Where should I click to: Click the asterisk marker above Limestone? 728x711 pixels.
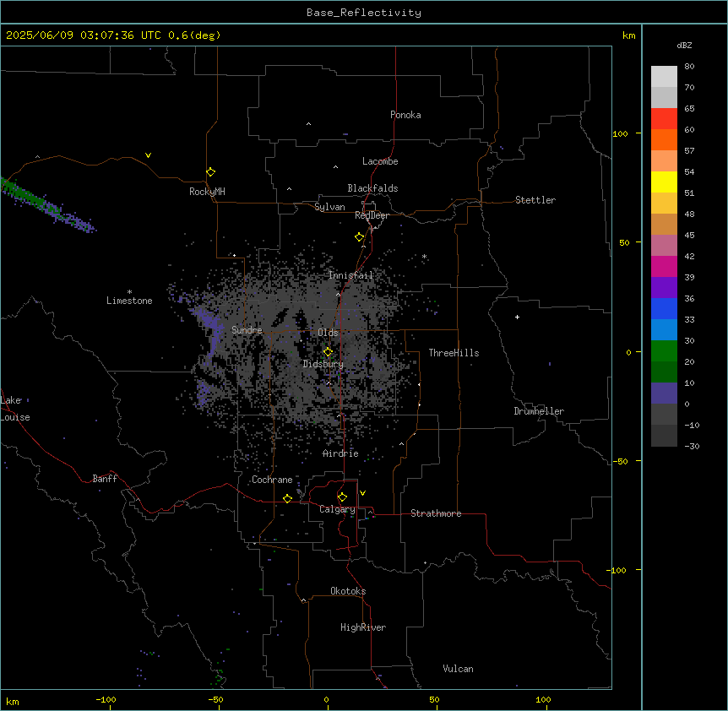pyautogui.click(x=129, y=292)
